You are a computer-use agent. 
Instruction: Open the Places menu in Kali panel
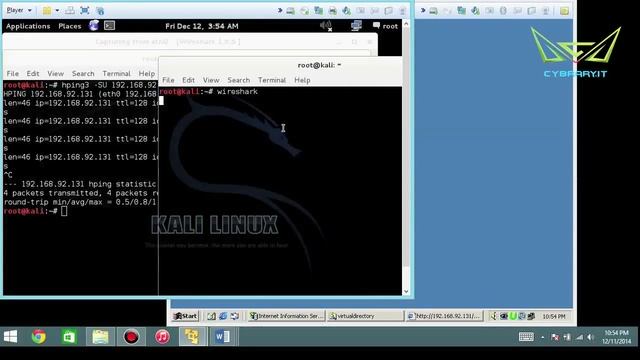(x=70, y=26)
